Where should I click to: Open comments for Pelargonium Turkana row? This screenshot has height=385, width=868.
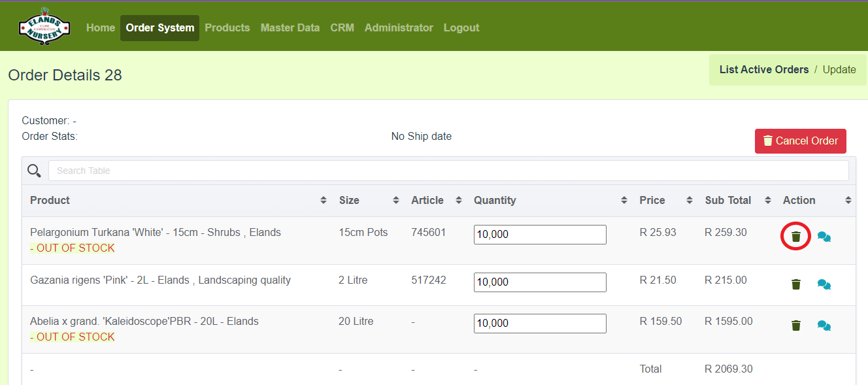tap(824, 237)
